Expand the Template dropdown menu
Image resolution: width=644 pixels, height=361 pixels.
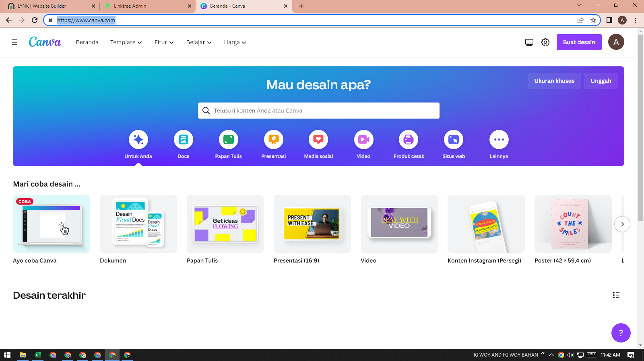tap(126, 42)
